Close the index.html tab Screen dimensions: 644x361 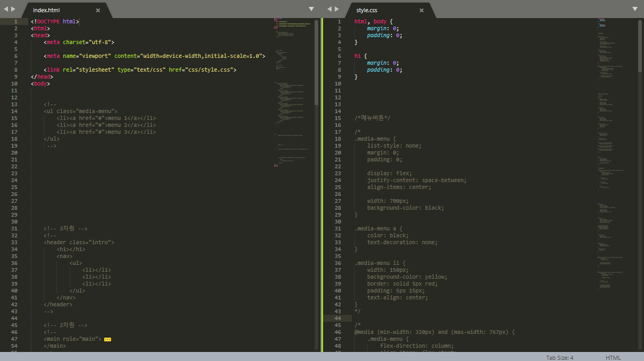coord(98,10)
